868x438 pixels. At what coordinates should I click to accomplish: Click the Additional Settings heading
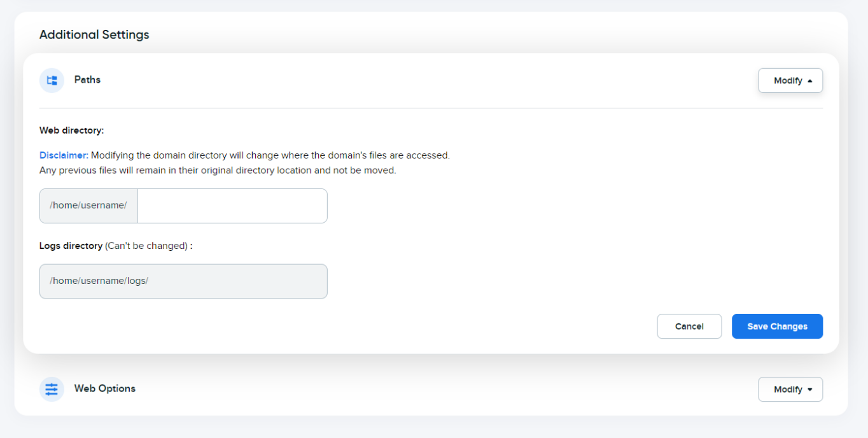click(x=94, y=34)
